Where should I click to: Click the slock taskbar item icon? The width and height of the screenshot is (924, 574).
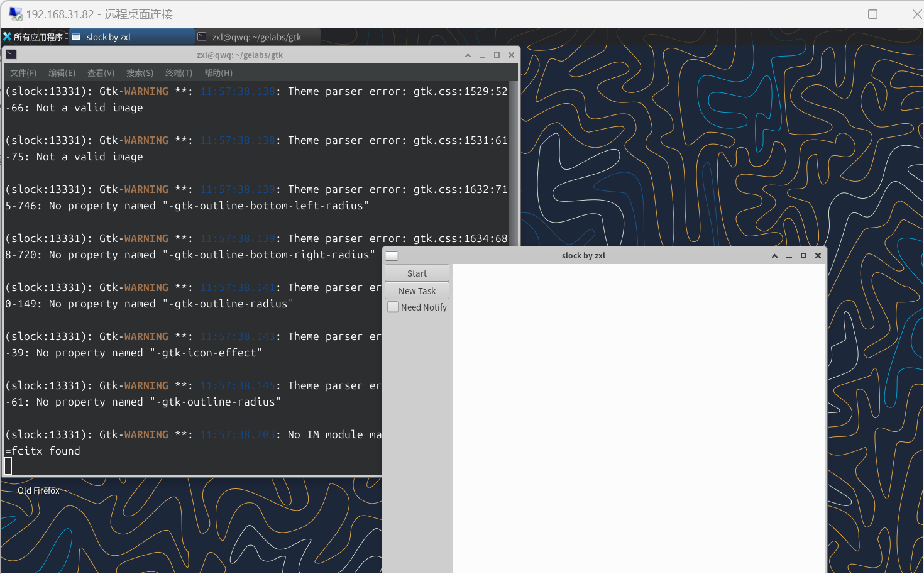(76, 37)
